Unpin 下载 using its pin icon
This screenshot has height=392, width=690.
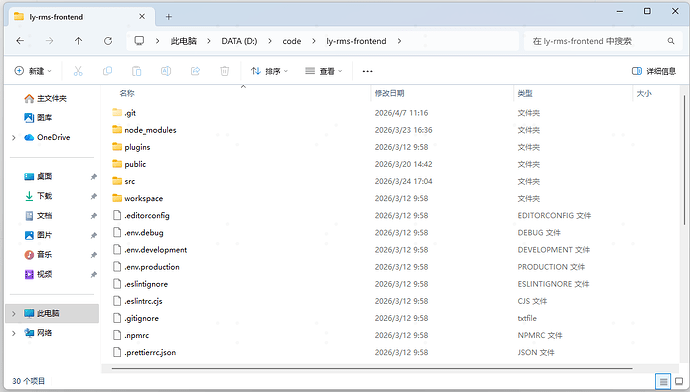(x=94, y=196)
